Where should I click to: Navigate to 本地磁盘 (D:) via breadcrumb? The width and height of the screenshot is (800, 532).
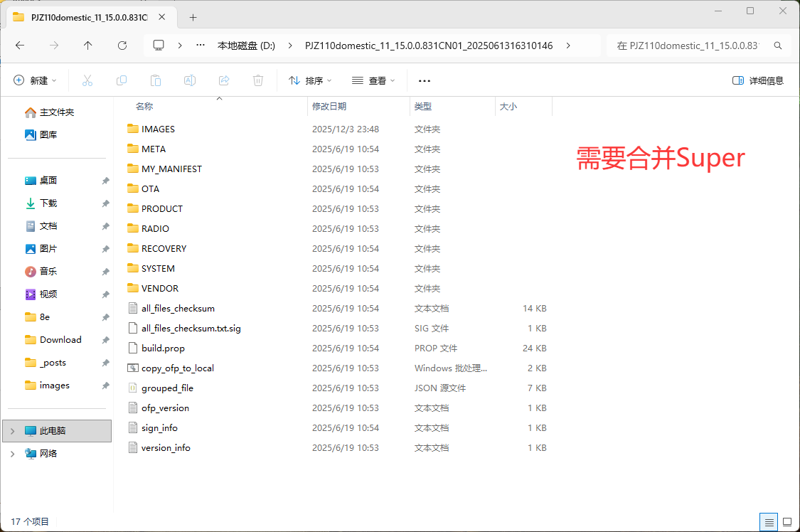[245, 45]
